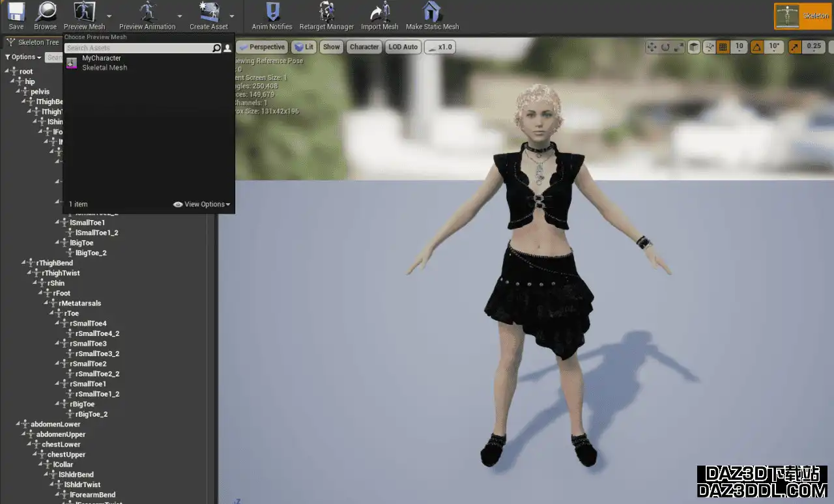
Task: Click the Preview Animation toolbar icon
Action: tap(147, 12)
